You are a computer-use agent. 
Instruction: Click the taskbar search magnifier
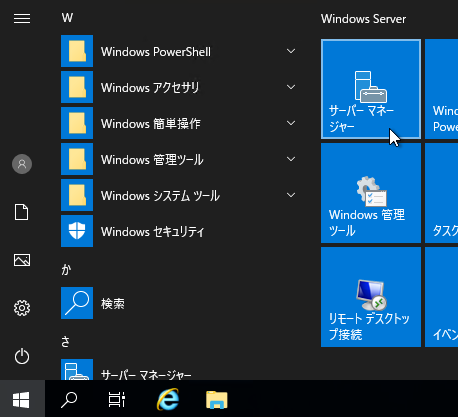(69, 399)
